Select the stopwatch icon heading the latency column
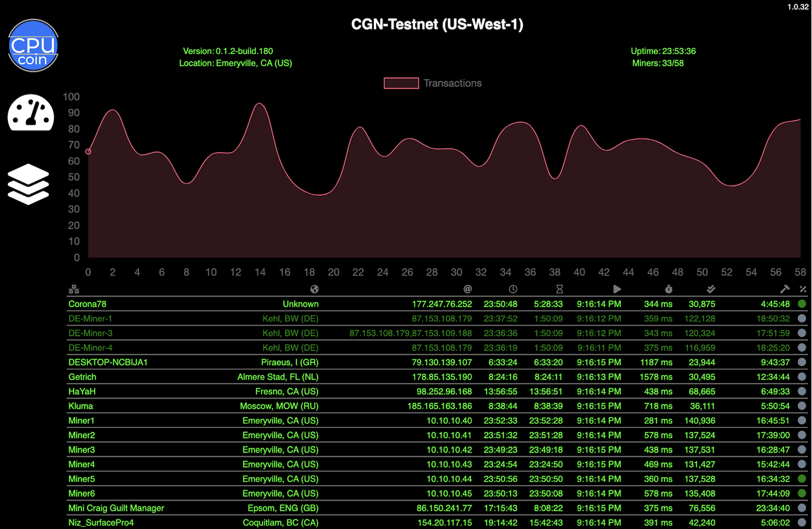The height and width of the screenshot is (529, 812). coord(669,289)
